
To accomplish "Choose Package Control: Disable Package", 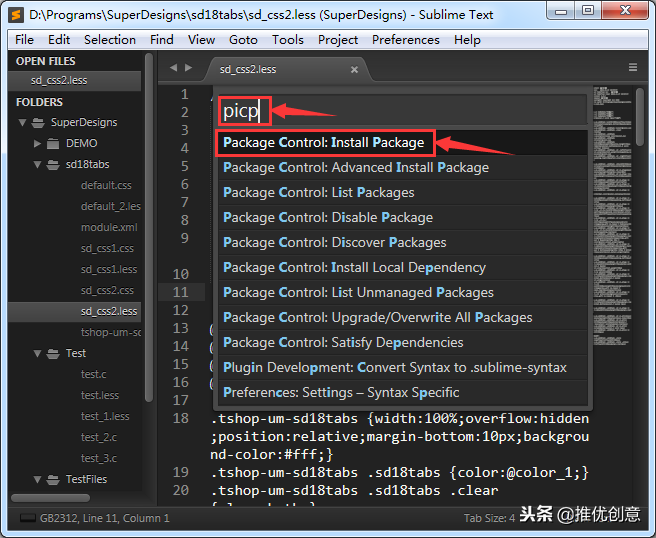I will coord(402,218).
